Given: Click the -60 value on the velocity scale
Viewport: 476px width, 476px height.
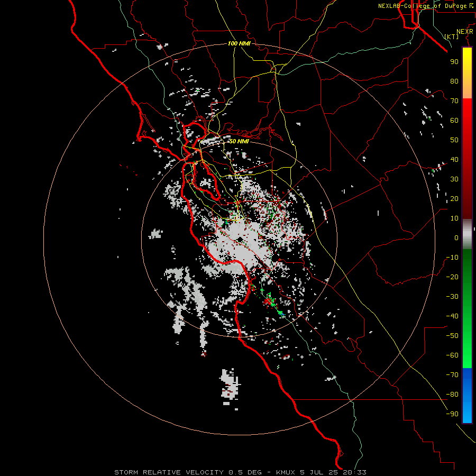Looking at the screenshot, I should point(452,355).
